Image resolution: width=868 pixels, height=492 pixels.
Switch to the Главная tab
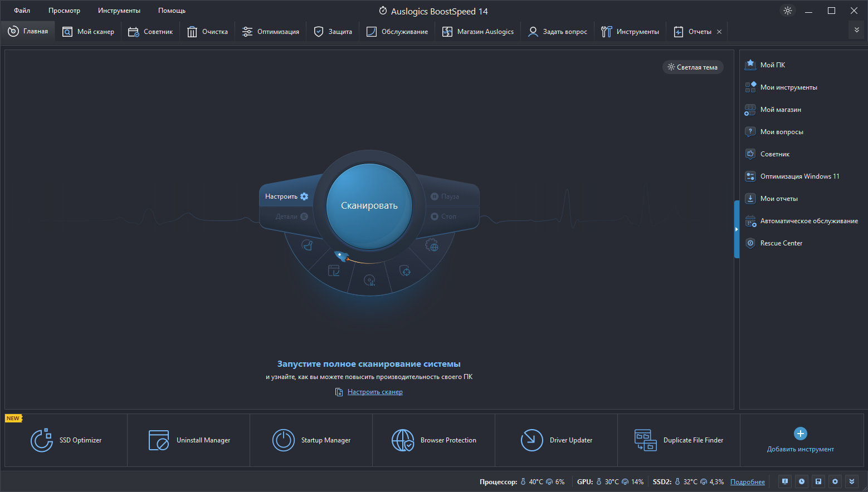[x=28, y=32]
